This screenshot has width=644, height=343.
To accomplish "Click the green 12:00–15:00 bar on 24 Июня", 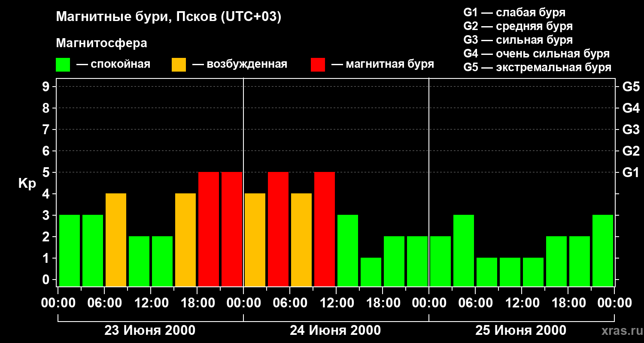I will 348,250.
